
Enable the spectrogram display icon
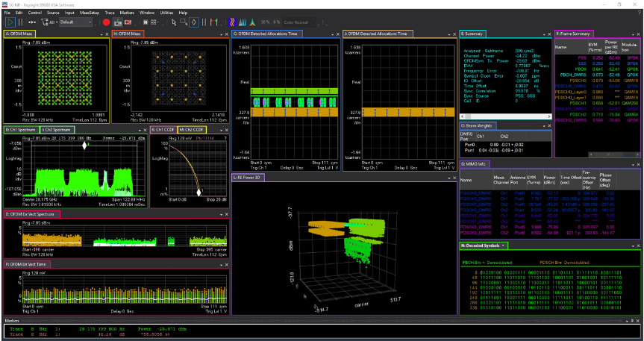click(x=233, y=22)
